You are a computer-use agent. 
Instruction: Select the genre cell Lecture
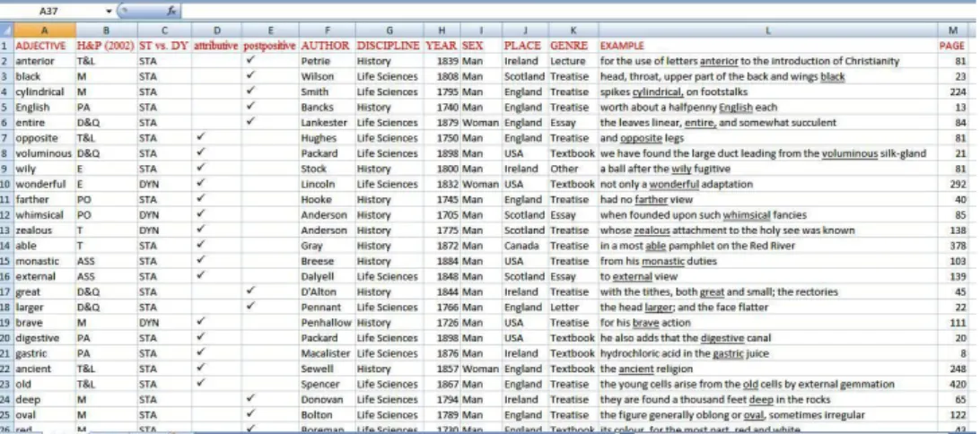tap(573, 61)
